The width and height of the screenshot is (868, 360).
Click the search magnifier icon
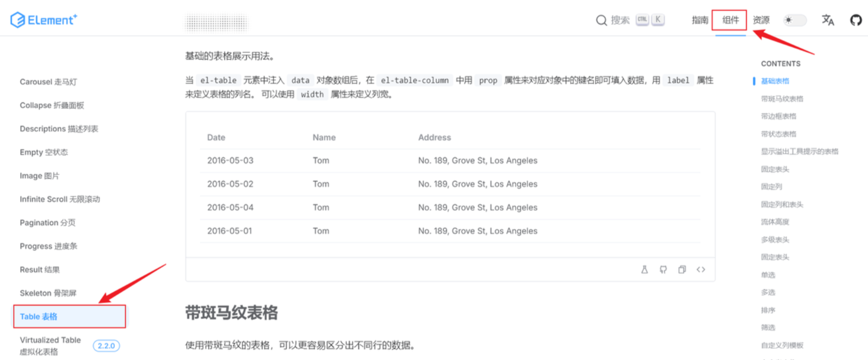(601, 20)
